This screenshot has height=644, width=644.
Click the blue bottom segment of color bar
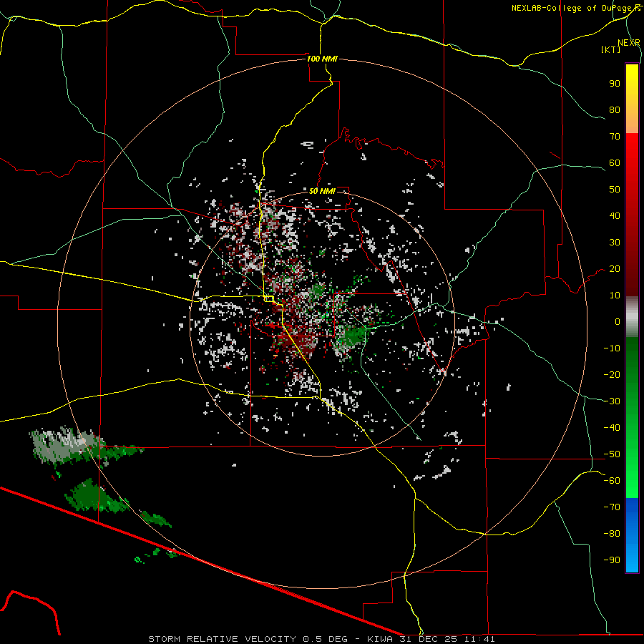point(632,535)
